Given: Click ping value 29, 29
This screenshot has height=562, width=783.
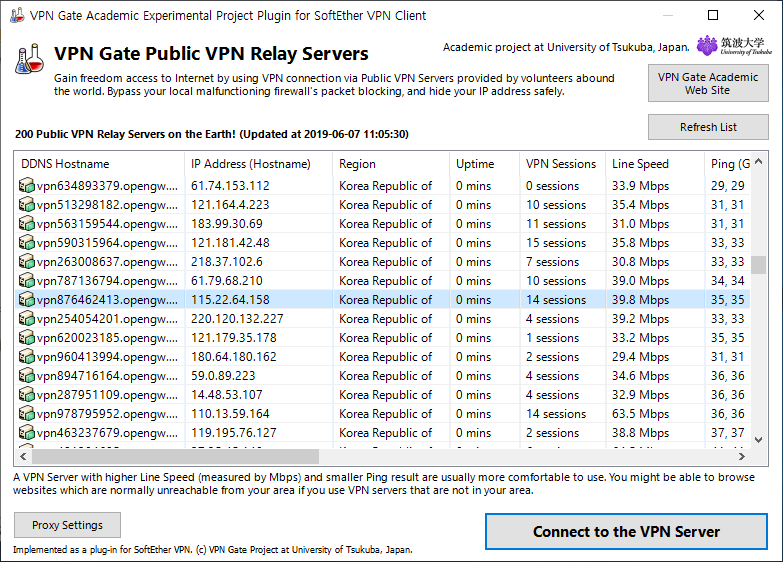Looking at the screenshot, I should (x=728, y=186).
